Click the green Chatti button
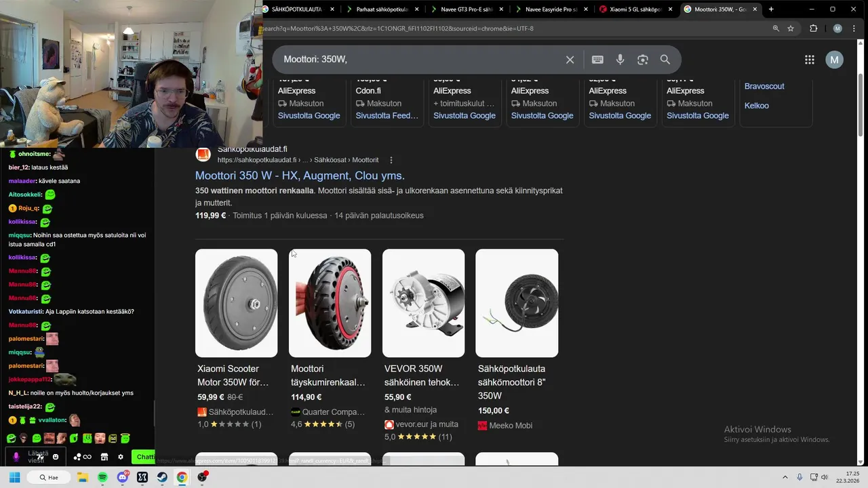Viewport: 868px width, 488px height. pyautogui.click(x=144, y=457)
